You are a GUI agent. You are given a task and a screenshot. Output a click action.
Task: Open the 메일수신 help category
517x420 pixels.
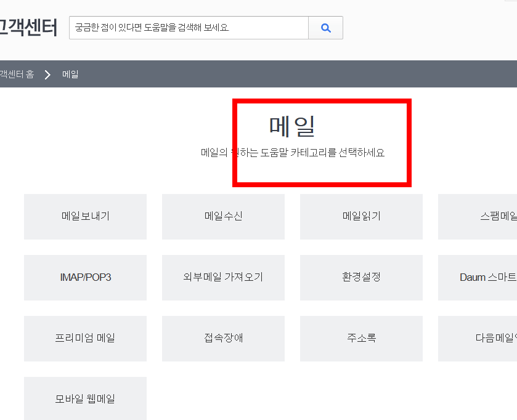coord(223,216)
